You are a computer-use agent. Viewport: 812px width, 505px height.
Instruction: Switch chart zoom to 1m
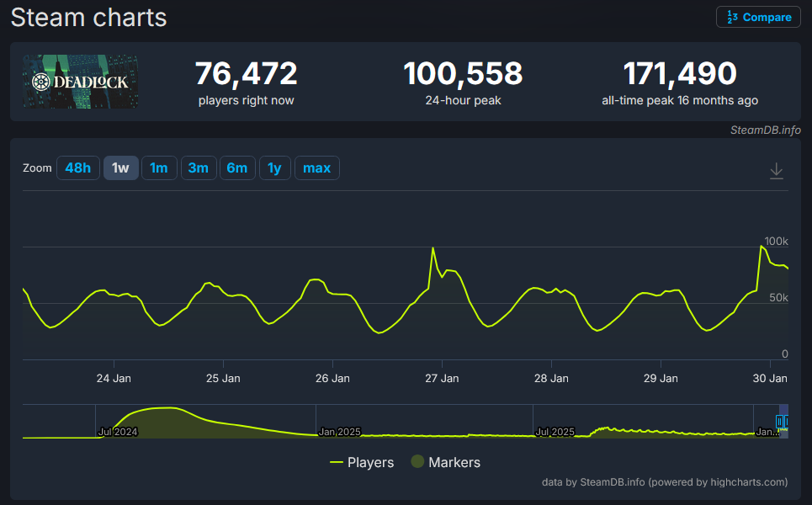point(159,167)
